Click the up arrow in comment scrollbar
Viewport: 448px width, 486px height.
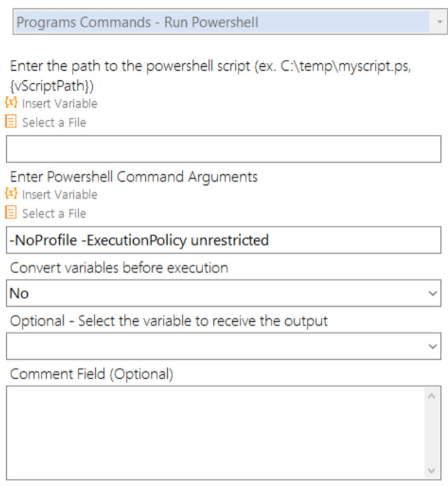(x=432, y=396)
